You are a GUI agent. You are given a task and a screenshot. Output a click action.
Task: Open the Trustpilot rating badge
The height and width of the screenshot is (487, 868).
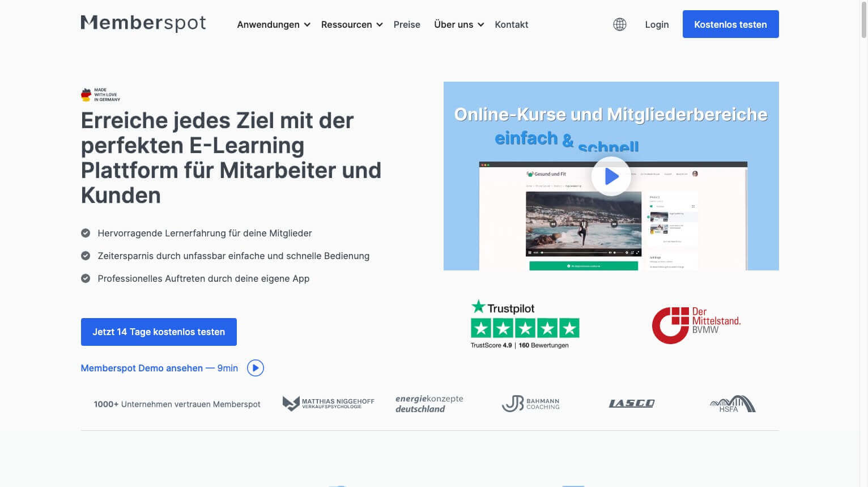[525, 324]
